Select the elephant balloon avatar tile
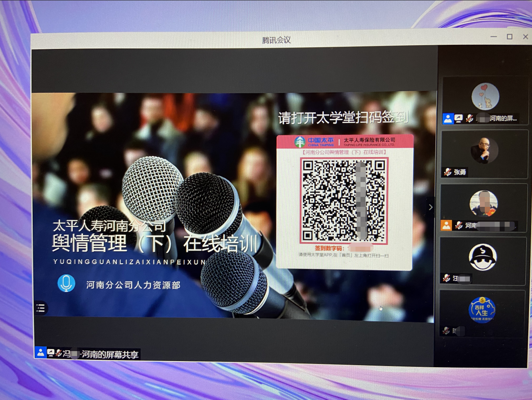Screen dimensions: 532x400 coord(485,97)
